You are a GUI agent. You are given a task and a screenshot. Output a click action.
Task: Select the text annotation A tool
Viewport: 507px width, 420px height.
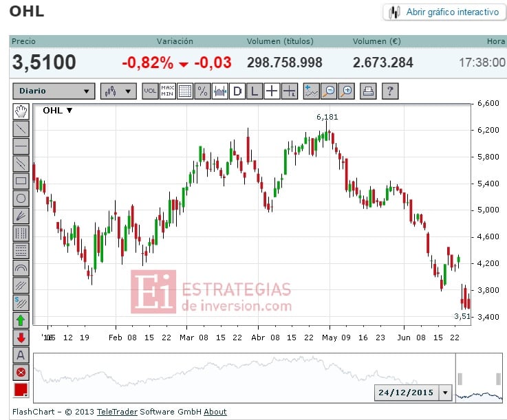[21, 355]
